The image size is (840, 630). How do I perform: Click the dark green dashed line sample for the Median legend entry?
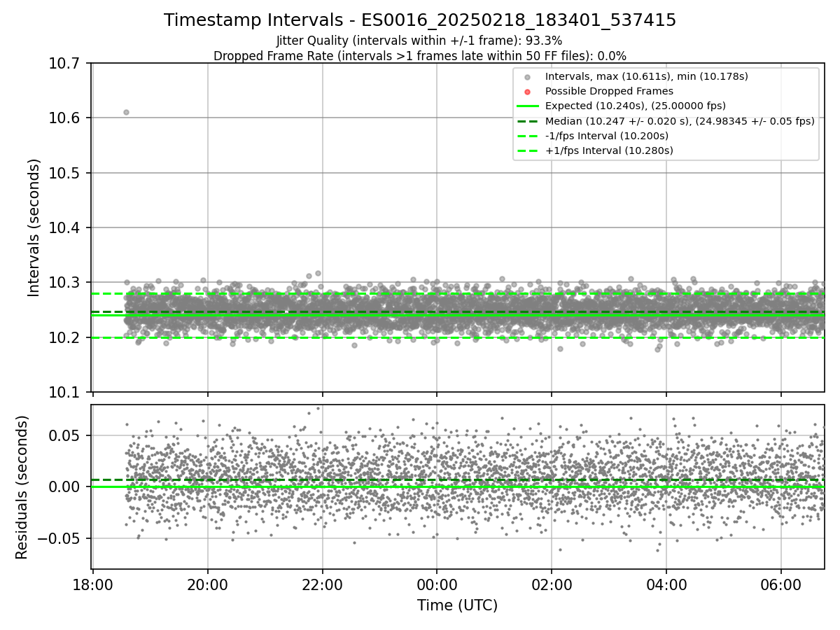(528, 121)
